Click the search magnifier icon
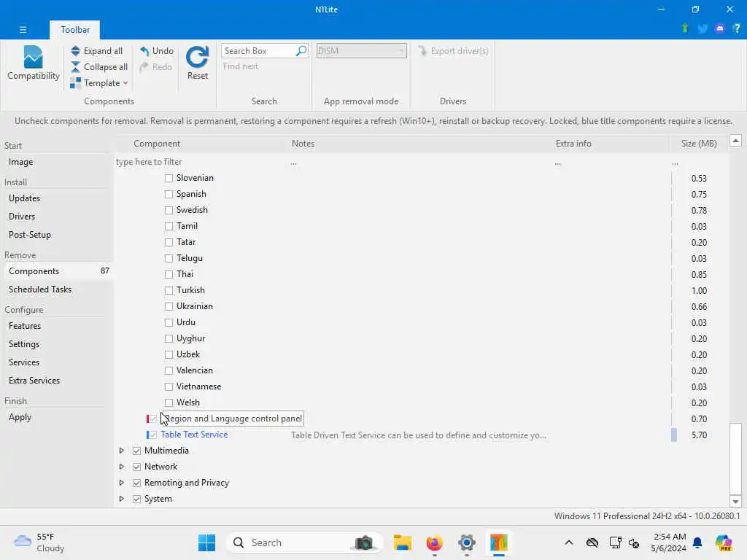This screenshot has height=560, width=747. (301, 50)
